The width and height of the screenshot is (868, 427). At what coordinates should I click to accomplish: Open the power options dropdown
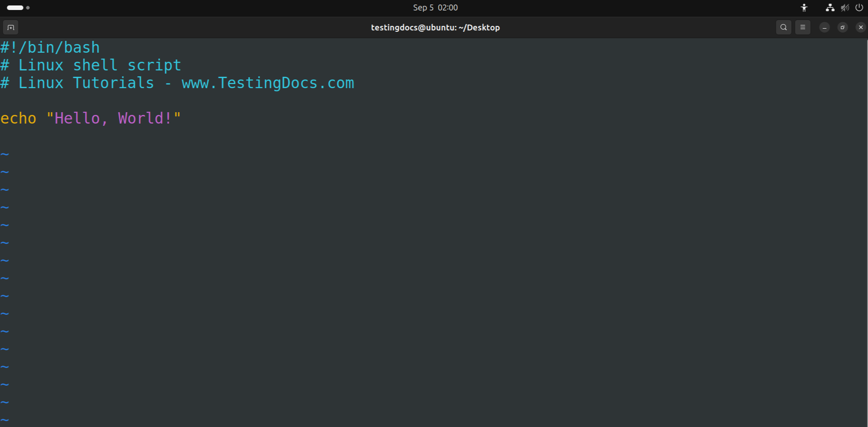(x=859, y=8)
